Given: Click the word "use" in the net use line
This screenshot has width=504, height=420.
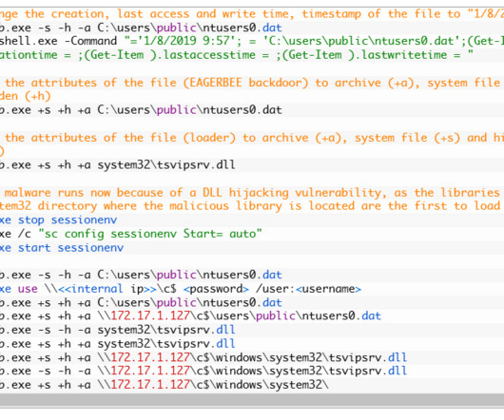Looking at the screenshot, I should 28,289.
